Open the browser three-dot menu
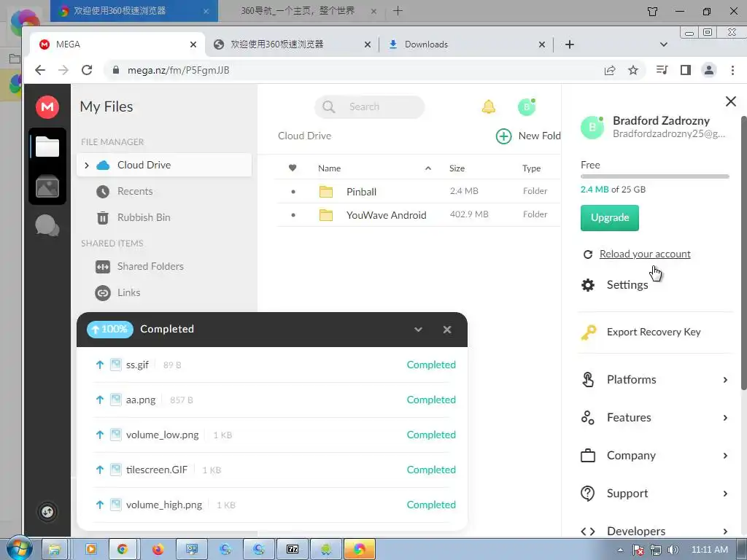The width and height of the screenshot is (747, 560). tap(732, 70)
